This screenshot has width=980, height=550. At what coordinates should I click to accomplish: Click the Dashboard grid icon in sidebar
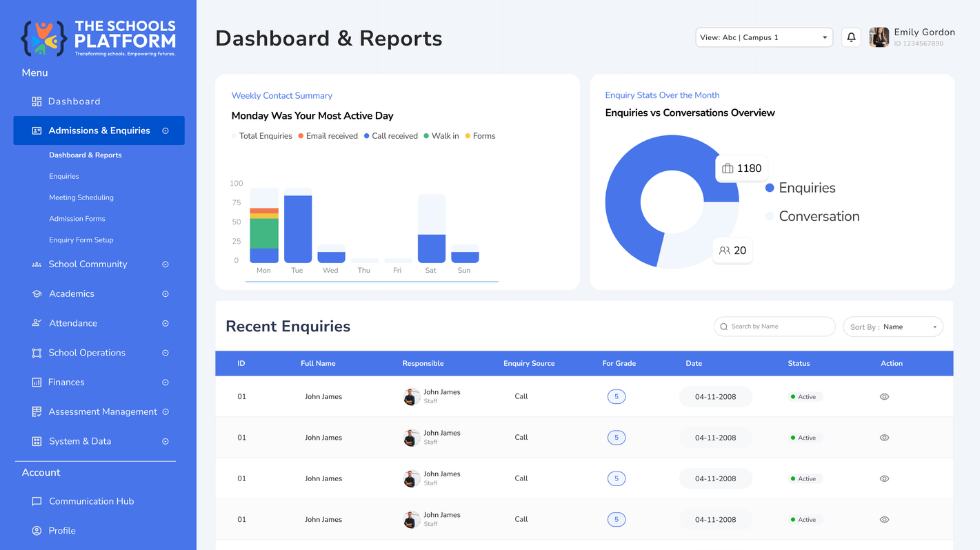tap(37, 101)
